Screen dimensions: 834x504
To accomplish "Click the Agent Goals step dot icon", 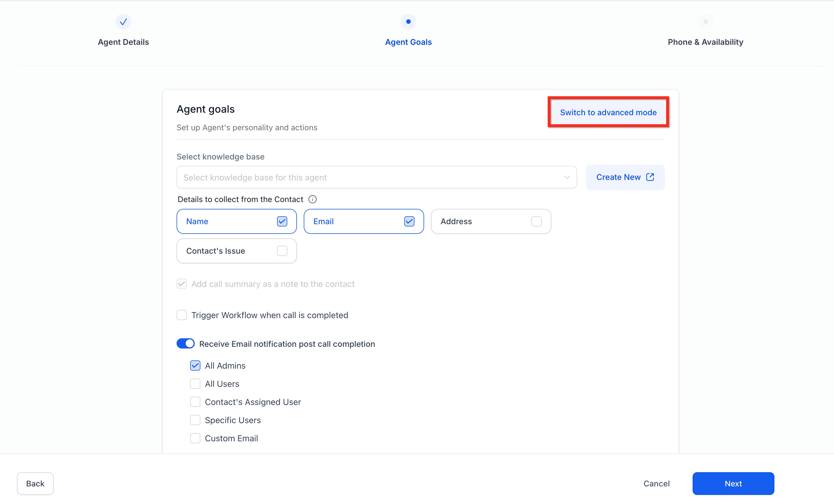I will (408, 22).
